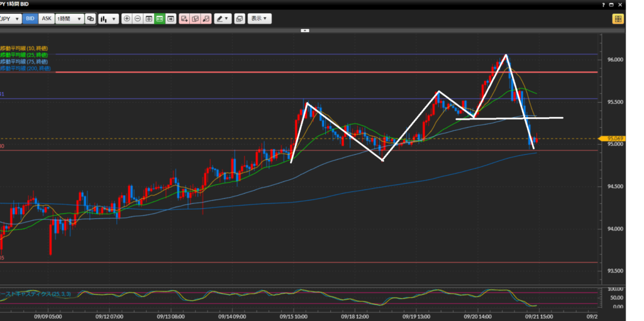Switch price display to ASK
Image resolution: width=644 pixels, height=321 pixels.
click(x=46, y=19)
